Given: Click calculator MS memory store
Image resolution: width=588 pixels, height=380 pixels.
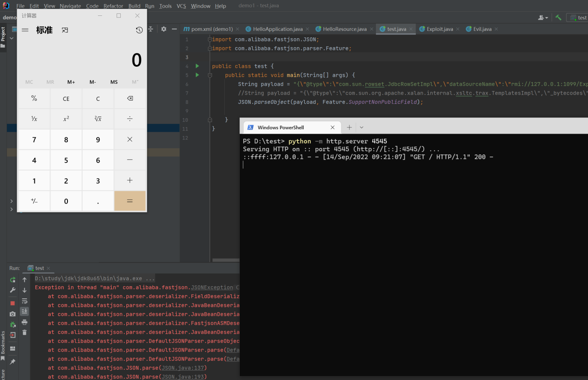Looking at the screenshot, I should (x=114, y=82).
